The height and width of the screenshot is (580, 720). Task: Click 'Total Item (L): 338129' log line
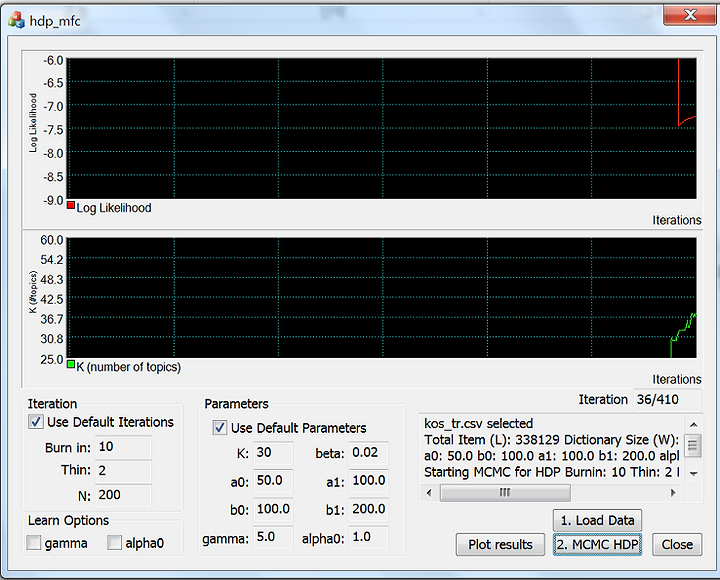[x=551, y=440]
